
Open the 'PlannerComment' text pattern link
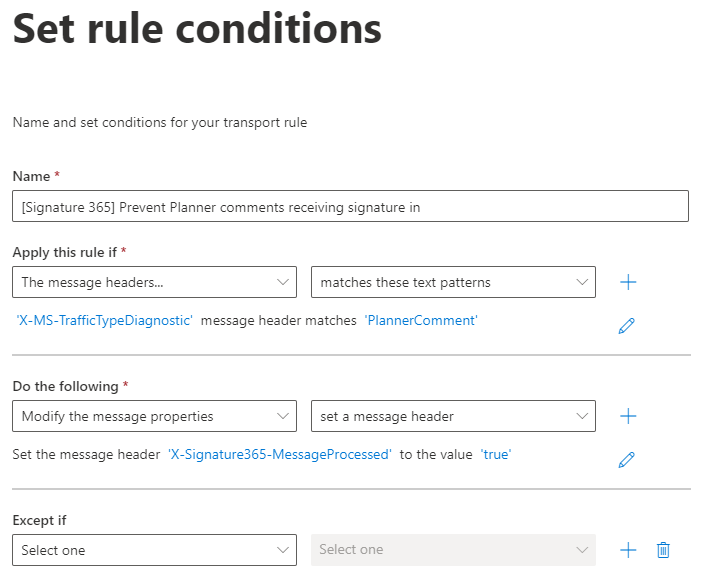click(x=421, y=320)
